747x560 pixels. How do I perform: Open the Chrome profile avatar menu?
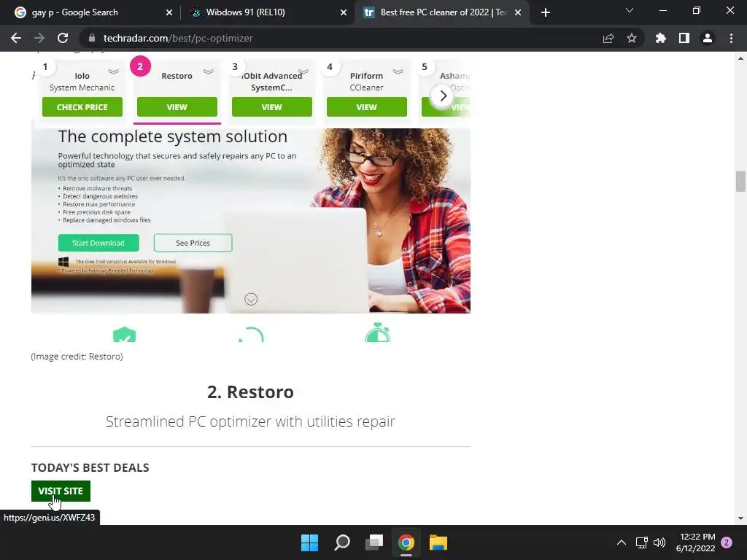pyautogui.click(x=708, y=38)
